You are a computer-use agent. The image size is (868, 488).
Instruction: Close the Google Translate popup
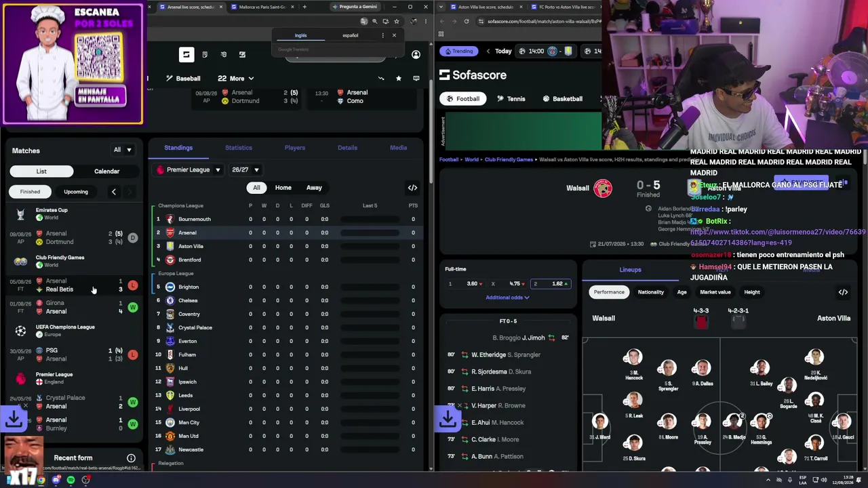pyautogui.click(x=394, y=35)
